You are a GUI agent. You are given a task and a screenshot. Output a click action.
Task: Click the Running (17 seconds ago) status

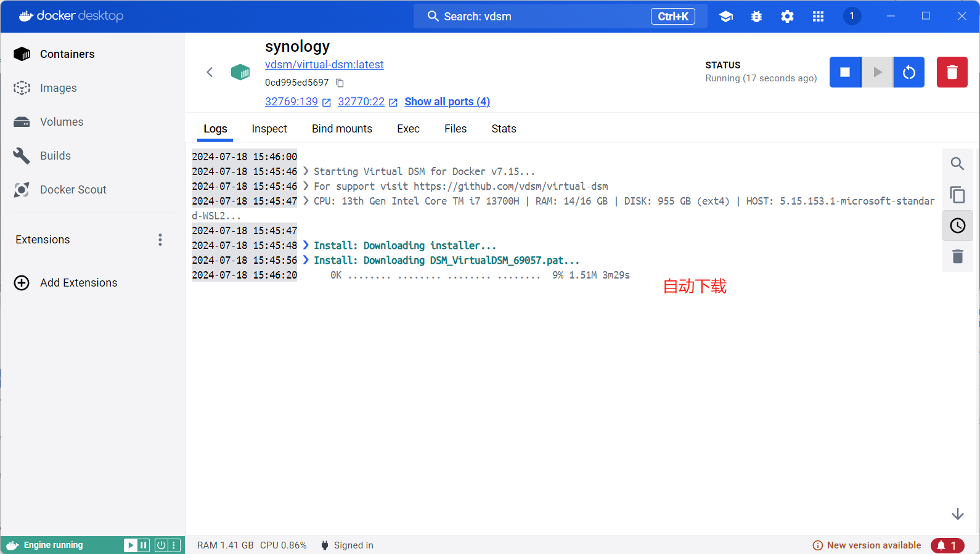point(761,78)
